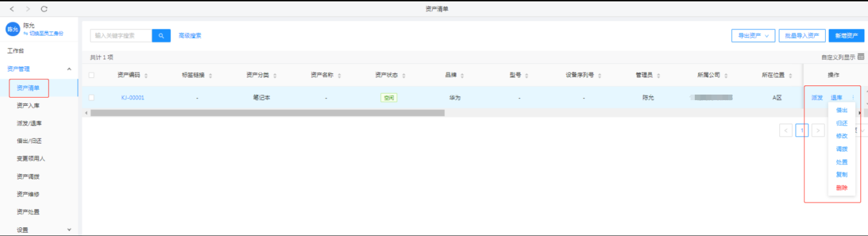Click into the keyword search input field
868x236 pixels.
coord(121,36)
